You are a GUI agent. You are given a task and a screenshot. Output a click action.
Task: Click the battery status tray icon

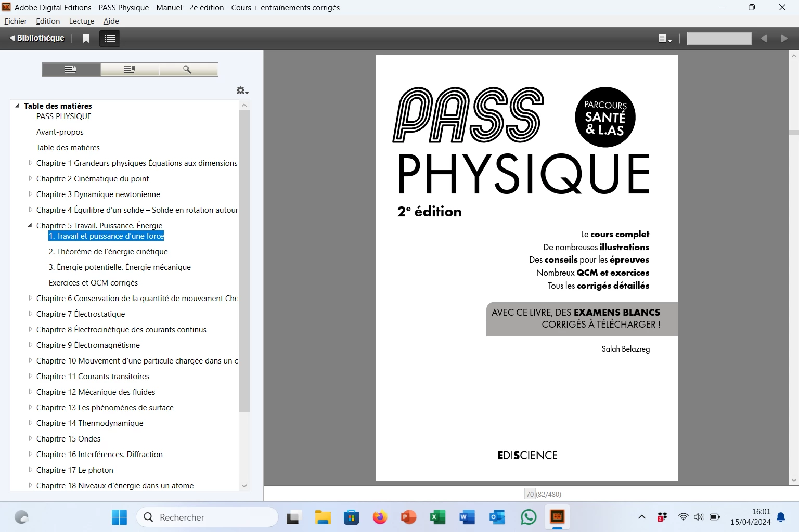tap(715, 517)
